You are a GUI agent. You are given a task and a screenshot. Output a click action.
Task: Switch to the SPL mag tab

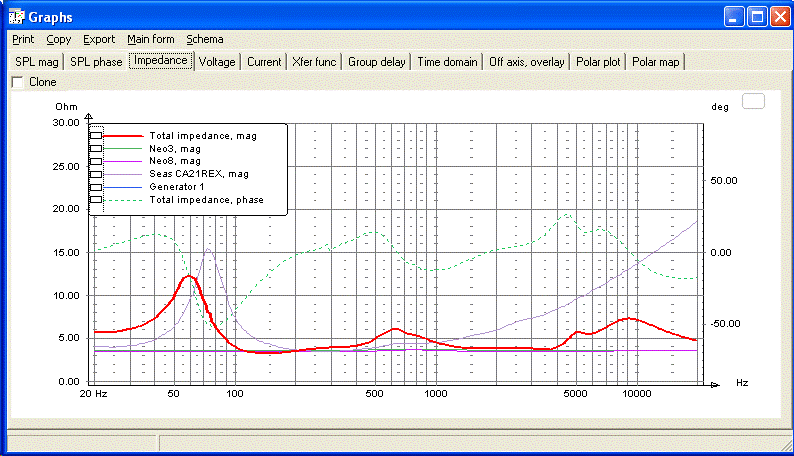(x=36, y=62)
